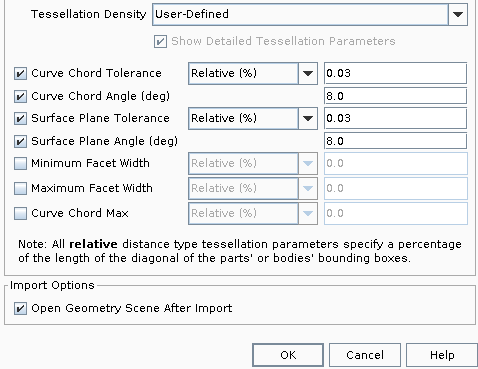478x369 pixels.
Task: Confirm import with the OK button
Action: 288,355
